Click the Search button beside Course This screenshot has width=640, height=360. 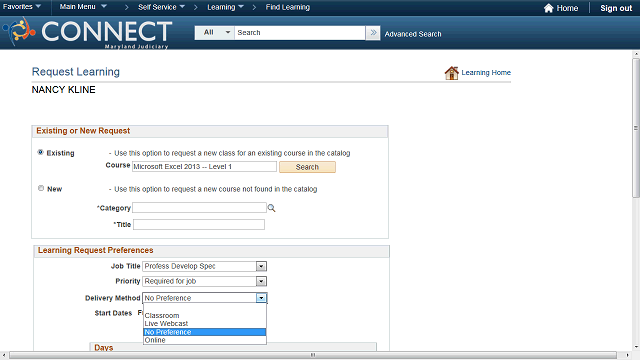(307, 167)
